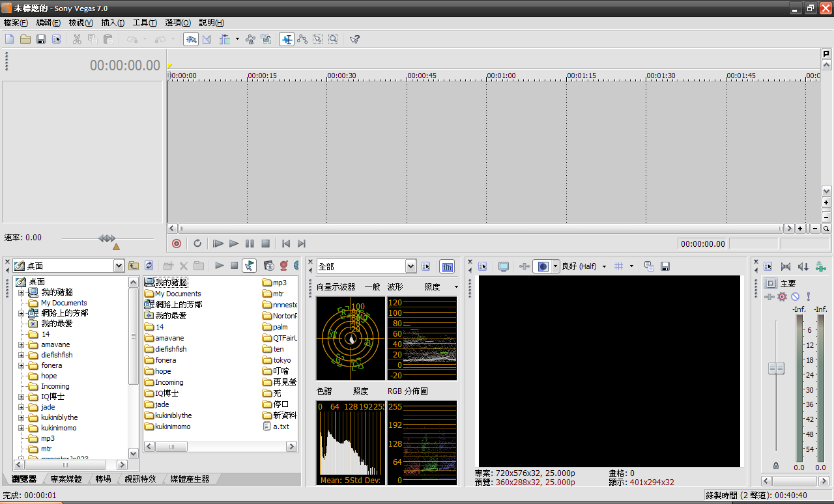Activate the What's This help pointer icon

[x=354, y=39]
